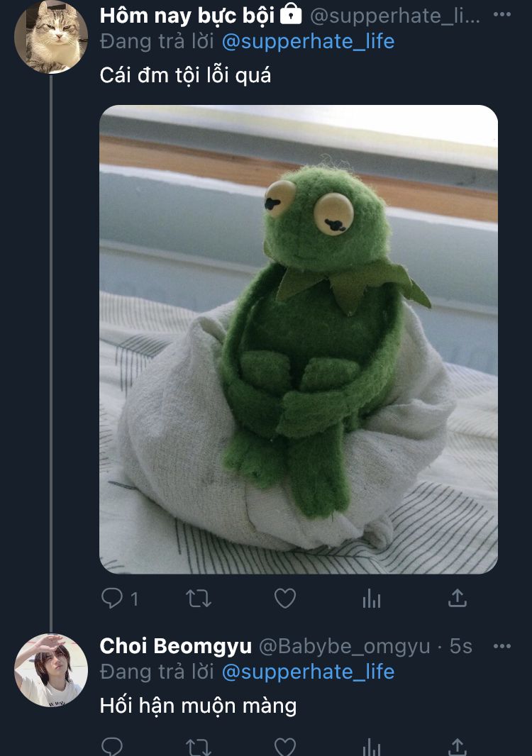This screenshot has width=532, height=756.
Task: View analytics for the Kermit tweet
Action: (x=372, y=599)
